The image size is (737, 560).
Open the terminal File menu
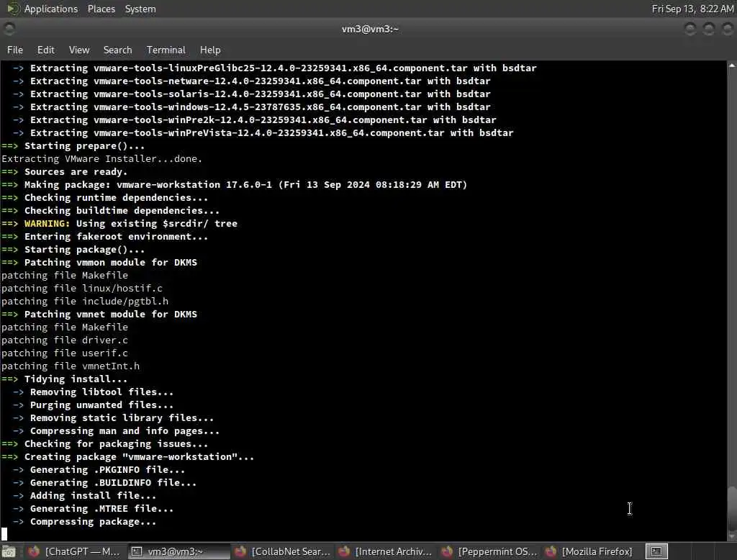[15, 50]
